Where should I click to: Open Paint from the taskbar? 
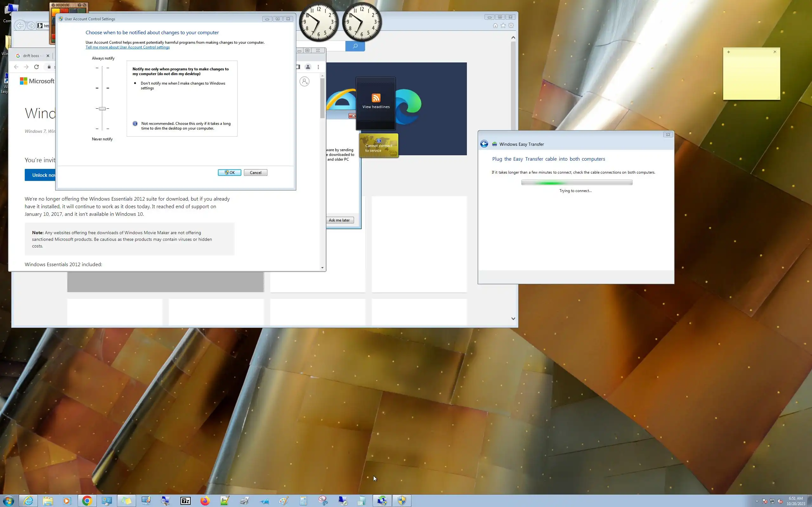pyautogui.click(x=284, y=501)
